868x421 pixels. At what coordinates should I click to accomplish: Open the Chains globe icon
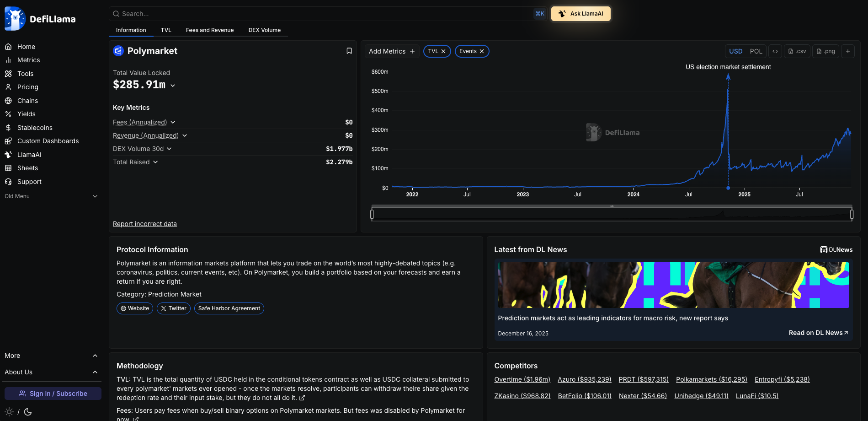pos(8,101)
